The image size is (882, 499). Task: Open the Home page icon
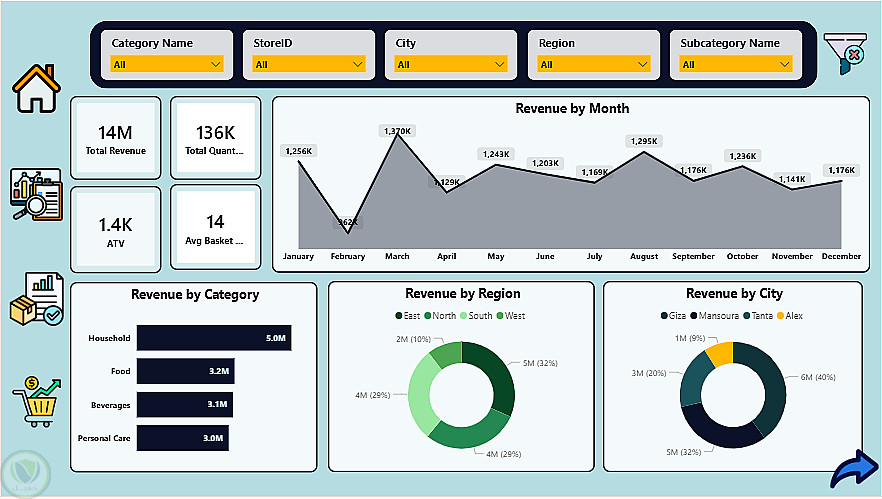click(x=36, y=89)
